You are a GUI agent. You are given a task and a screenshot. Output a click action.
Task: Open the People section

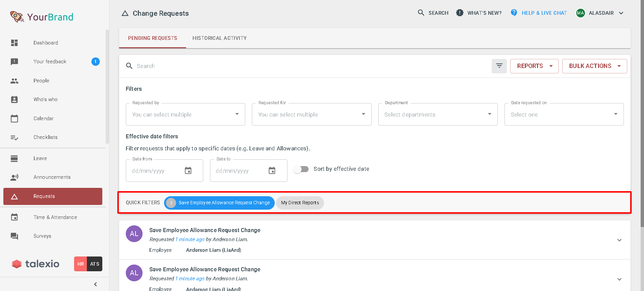(x=42, y=81)
